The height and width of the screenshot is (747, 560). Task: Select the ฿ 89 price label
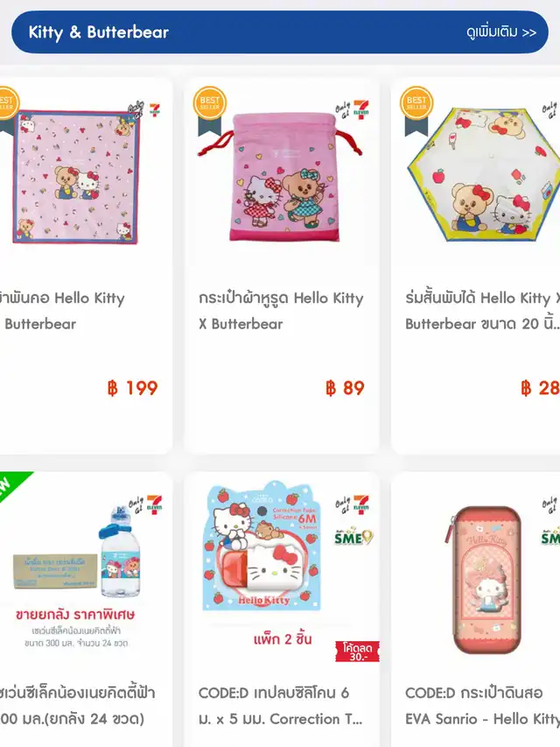(x=346, y=388)
